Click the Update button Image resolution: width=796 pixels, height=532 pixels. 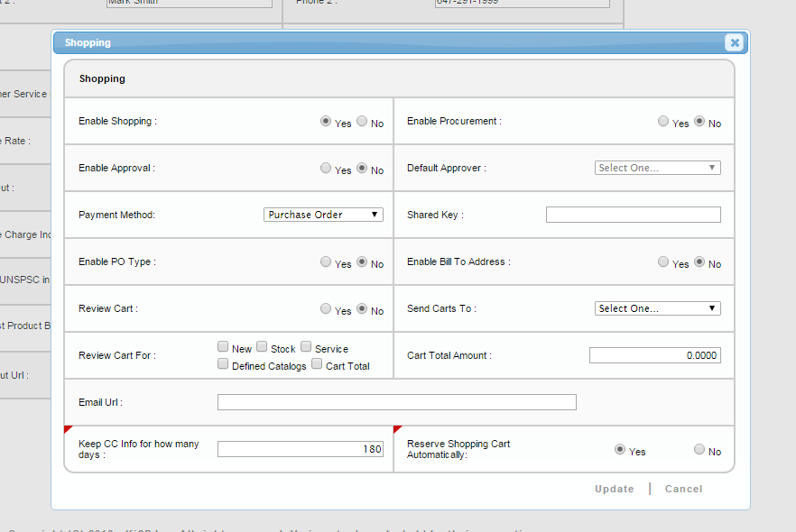pos(614,489)
